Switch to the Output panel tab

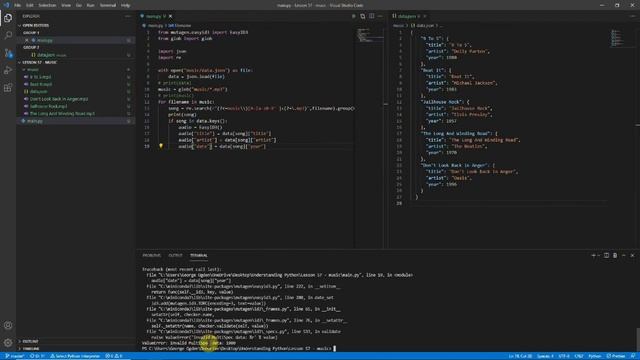point(175,256)
